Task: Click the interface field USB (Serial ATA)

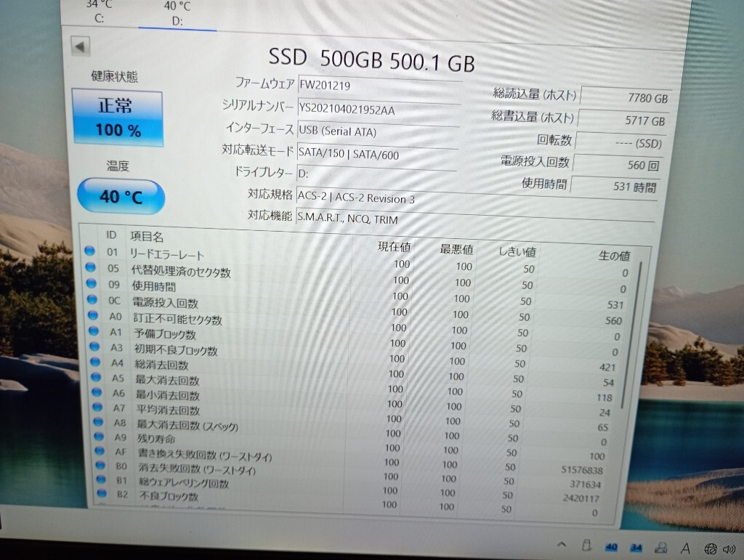Action: (378, 131)
